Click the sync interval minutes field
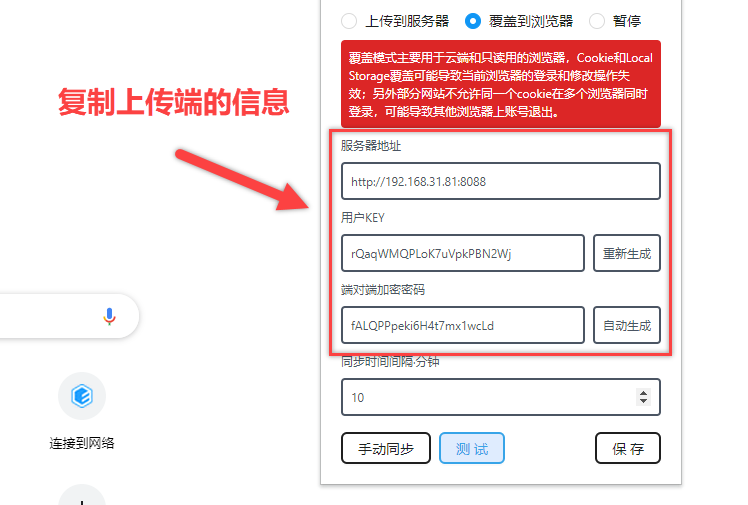 click(x=501, y=397)
